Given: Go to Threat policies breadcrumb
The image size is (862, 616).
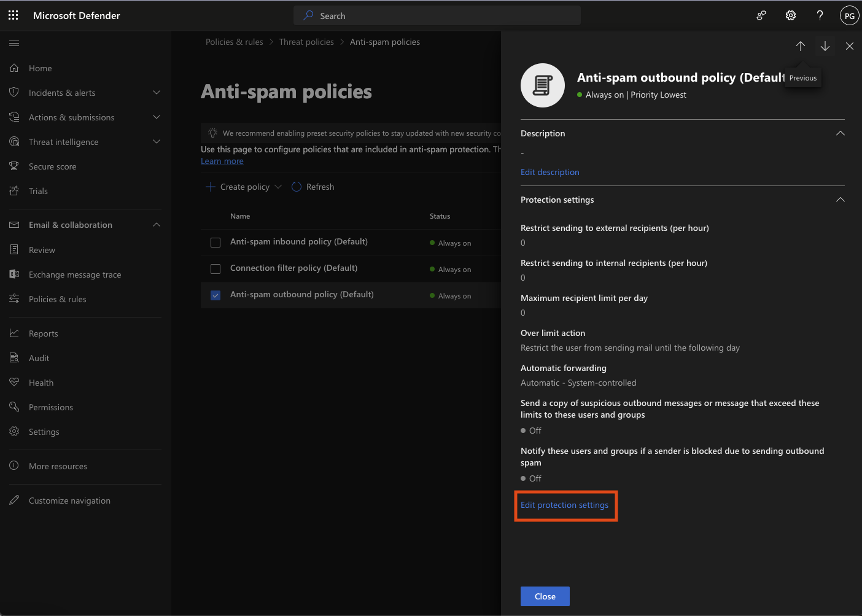Looking at the screenshot, I should tap(306, 42).
